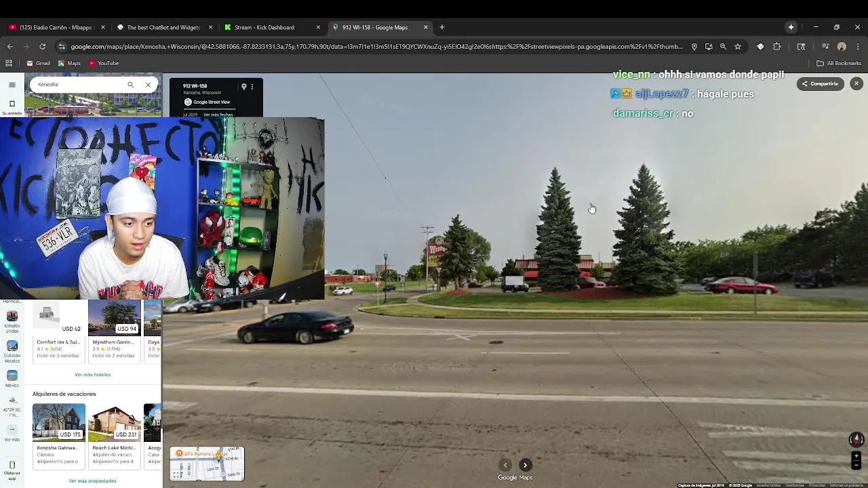Expand Ver más in sidebar

[x=12, y=433]
